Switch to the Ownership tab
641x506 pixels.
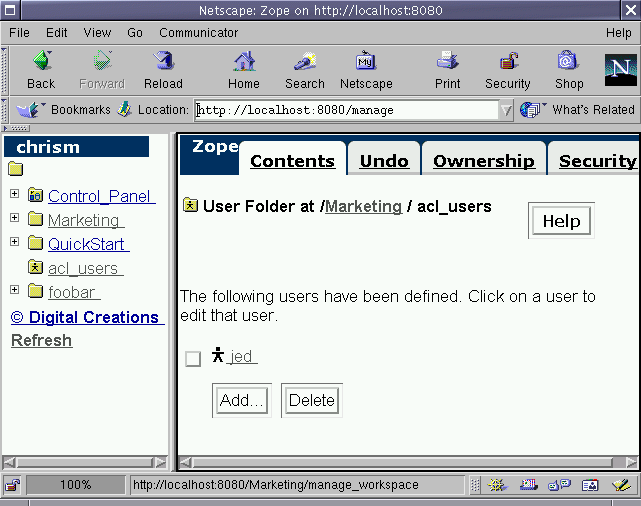484,161
